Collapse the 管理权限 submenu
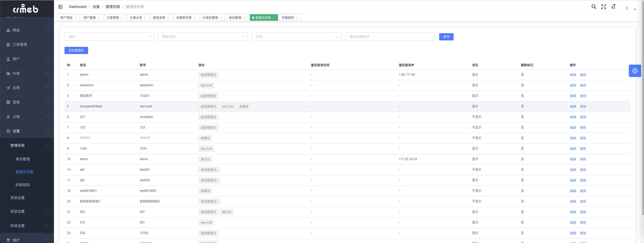The image size is (644, 243). coord(47,145)
